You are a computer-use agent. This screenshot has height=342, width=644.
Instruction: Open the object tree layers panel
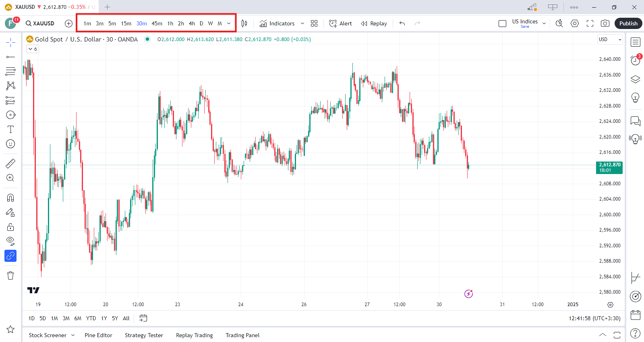[x=636, y=79]
